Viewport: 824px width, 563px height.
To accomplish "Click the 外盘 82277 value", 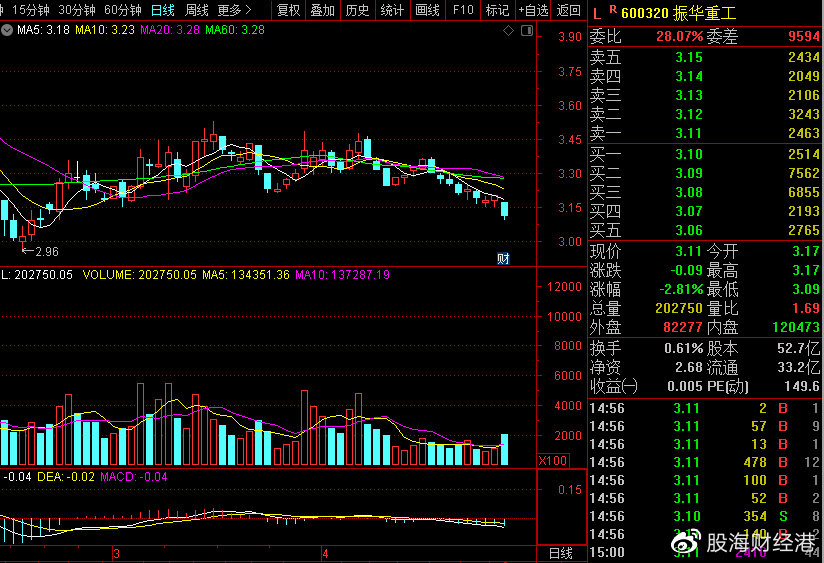I will 683,327.
